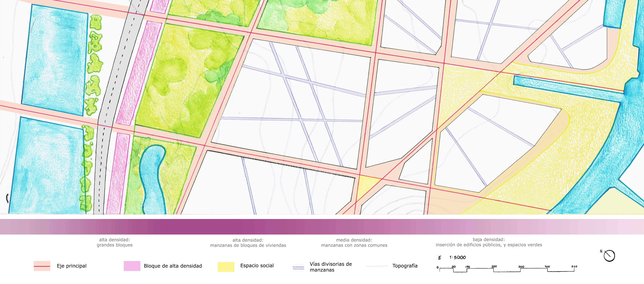The height and width of the screenshot is (284, 644).
Task: Click the magenta 'Bloque de alta densidad' swatch
Action: pyautogui.click(x=132, y=266)
